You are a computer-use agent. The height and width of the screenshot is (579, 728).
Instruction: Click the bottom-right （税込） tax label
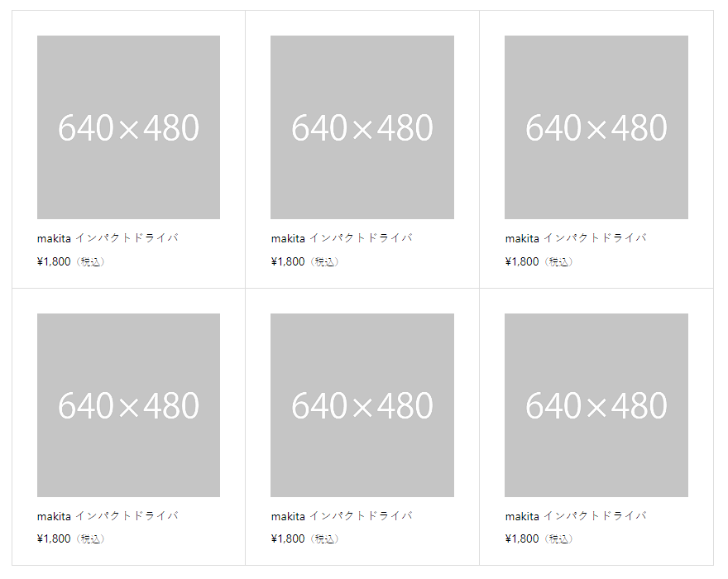tap(558, 538)
